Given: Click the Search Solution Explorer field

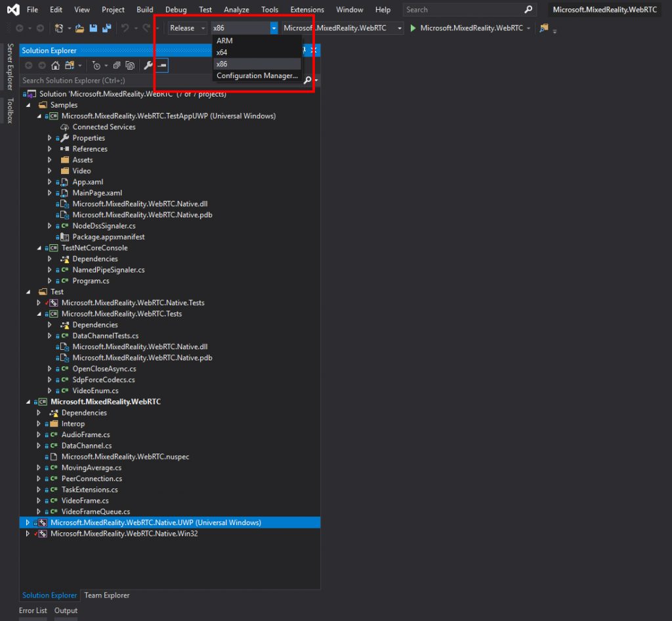Looking at the screenshot, I should pos(162,80).
